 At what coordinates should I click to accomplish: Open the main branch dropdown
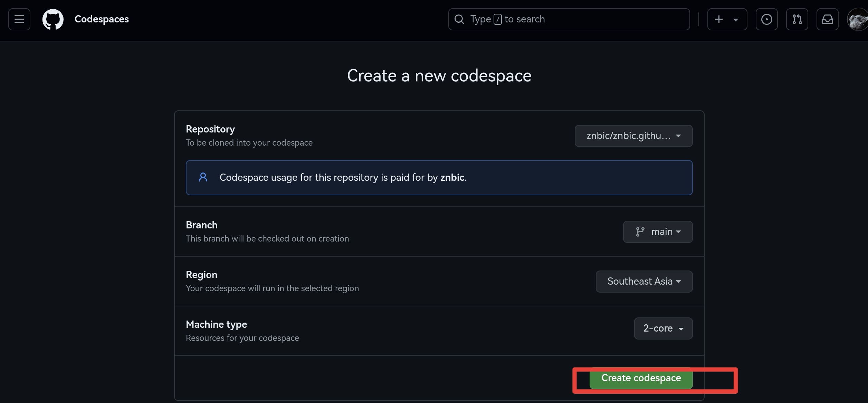pyautogui.click(x=658, y=232)
